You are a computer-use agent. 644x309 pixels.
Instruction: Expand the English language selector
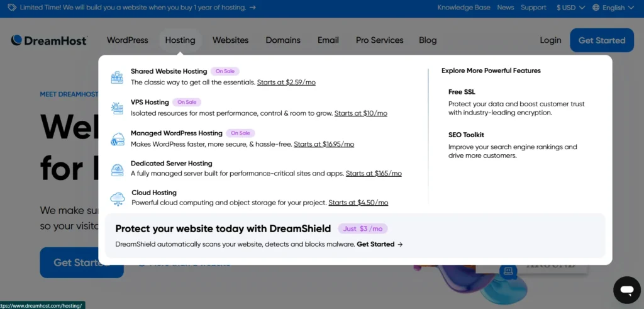(609, 8)
